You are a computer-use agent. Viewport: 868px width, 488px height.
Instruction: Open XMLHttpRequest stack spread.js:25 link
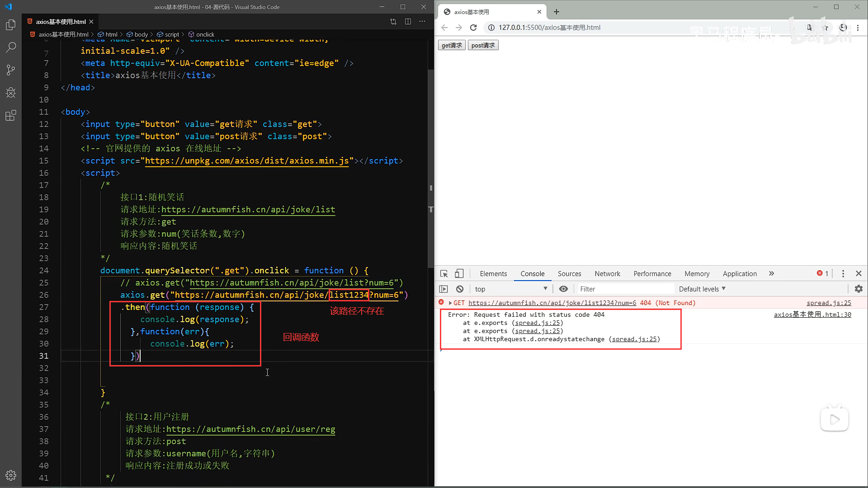[634, 339]
